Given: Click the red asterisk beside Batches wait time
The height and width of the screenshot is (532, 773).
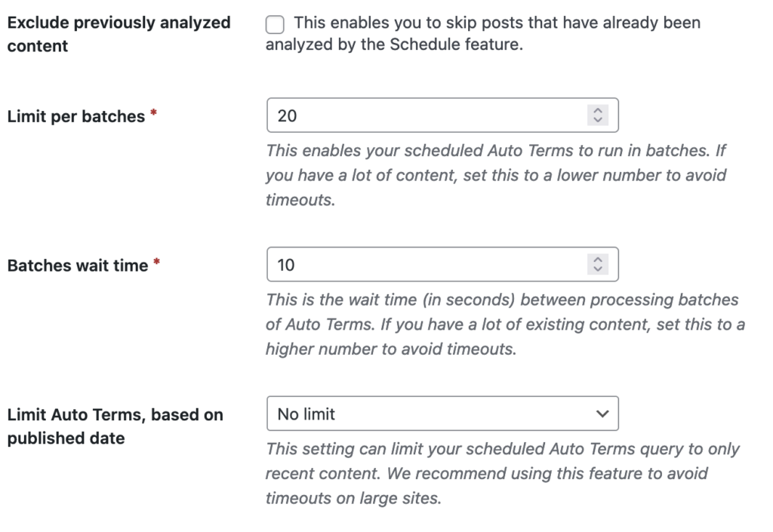Looking at the screenshot, I should (x=157, y=263).
